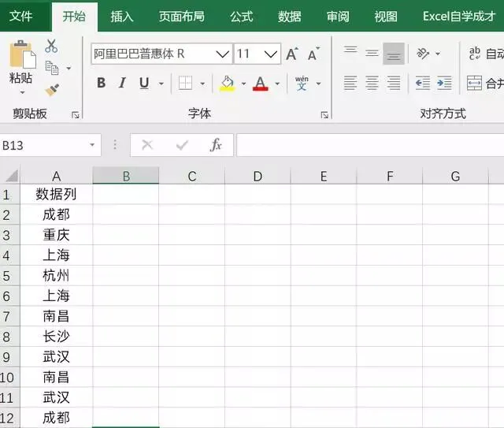Viewport: 504px width, 428px height.
Task: Set middle vertical alignment
Action: tap(372, 53)
